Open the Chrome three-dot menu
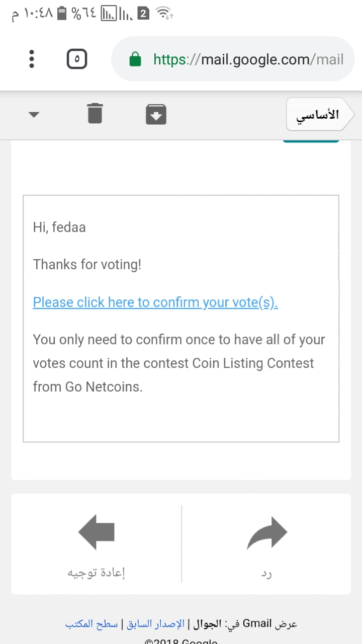The image size is (362, 644). 32,59
